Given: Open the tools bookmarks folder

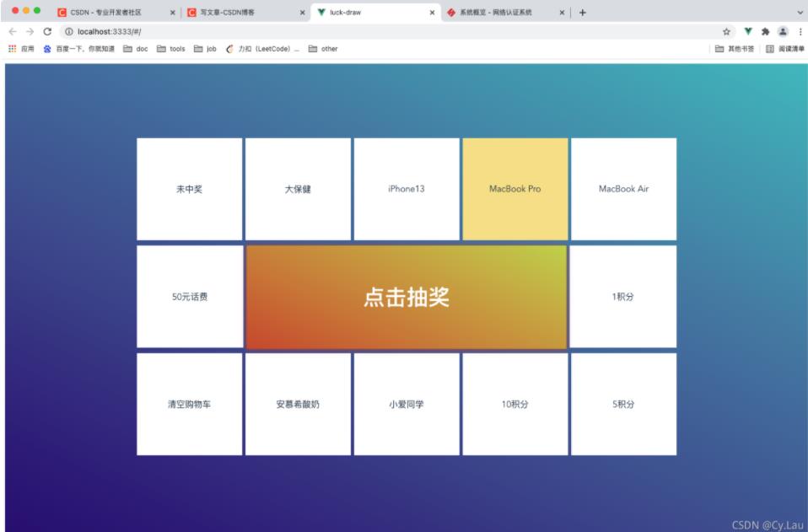Looking at the screenshot, I should tap(171, 49).
